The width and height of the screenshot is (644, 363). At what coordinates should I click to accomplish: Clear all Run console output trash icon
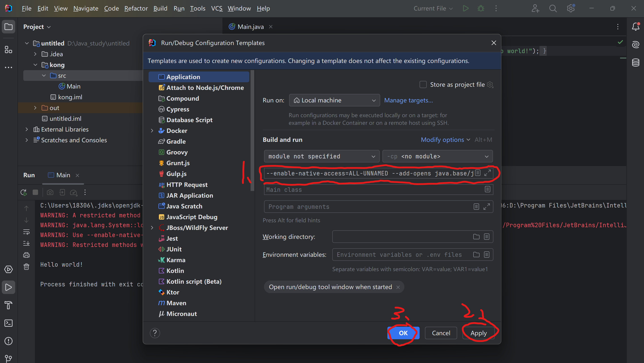tap(26, 267)
